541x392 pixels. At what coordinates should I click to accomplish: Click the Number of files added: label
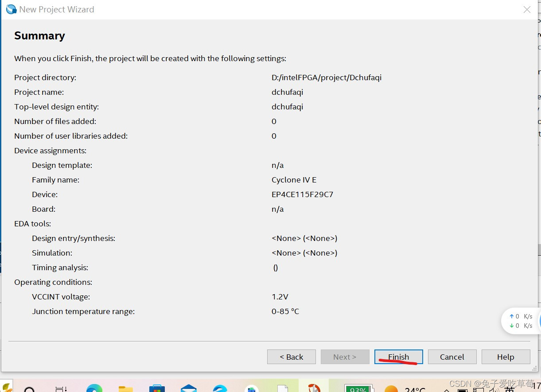(x=55, y=121)
